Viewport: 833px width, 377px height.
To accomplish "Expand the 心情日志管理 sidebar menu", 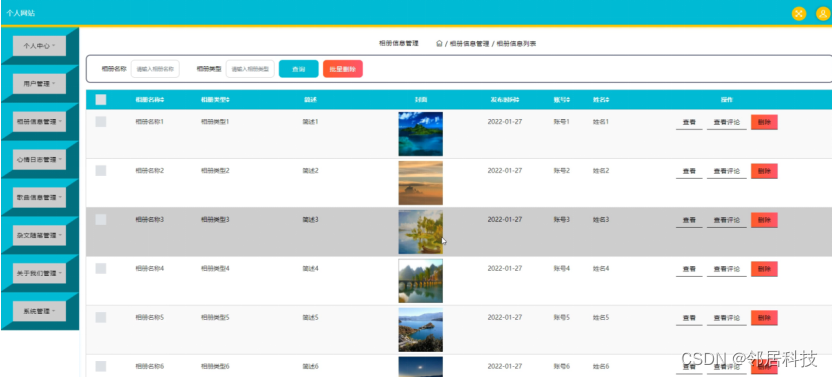I will (x=39, y=159).
